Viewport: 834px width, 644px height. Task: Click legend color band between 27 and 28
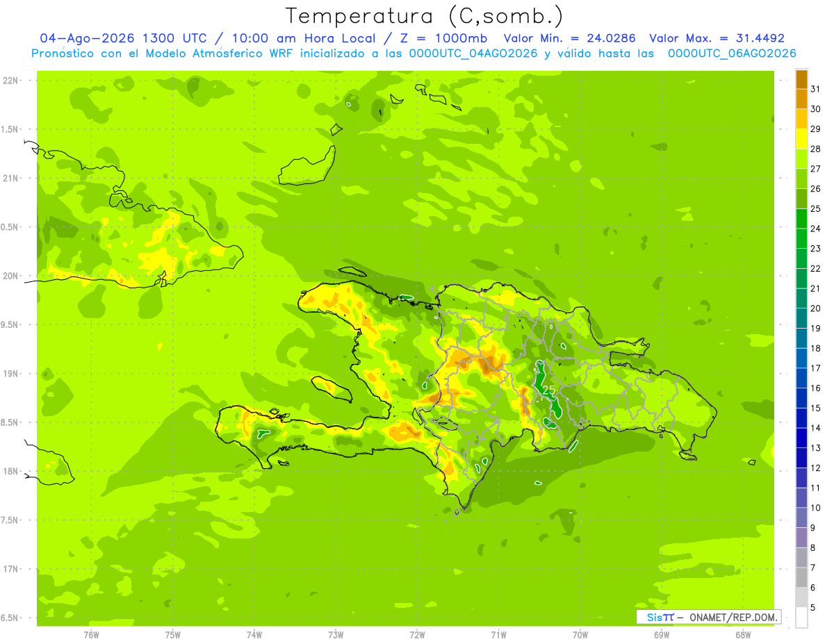coord(801,159)
